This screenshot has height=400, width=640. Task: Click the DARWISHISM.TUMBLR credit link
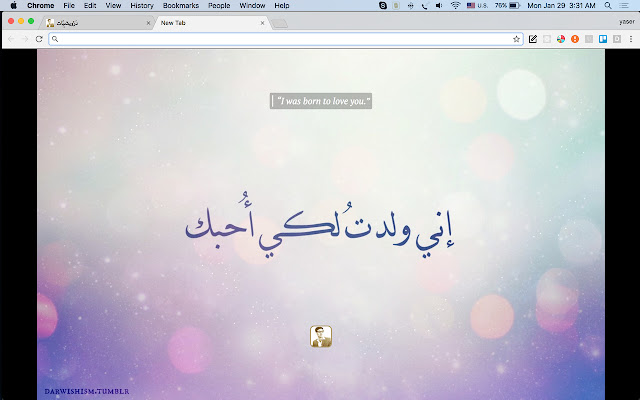[87, 391]
